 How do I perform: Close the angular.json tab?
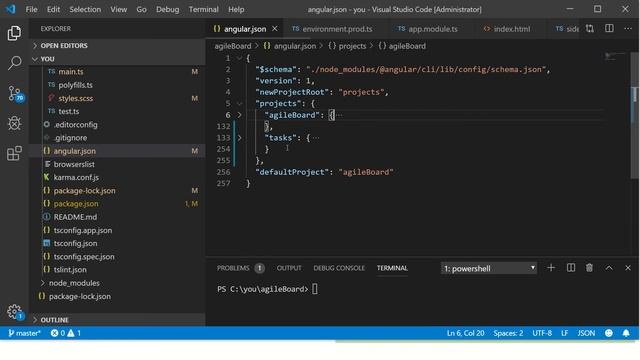(275, 29)
